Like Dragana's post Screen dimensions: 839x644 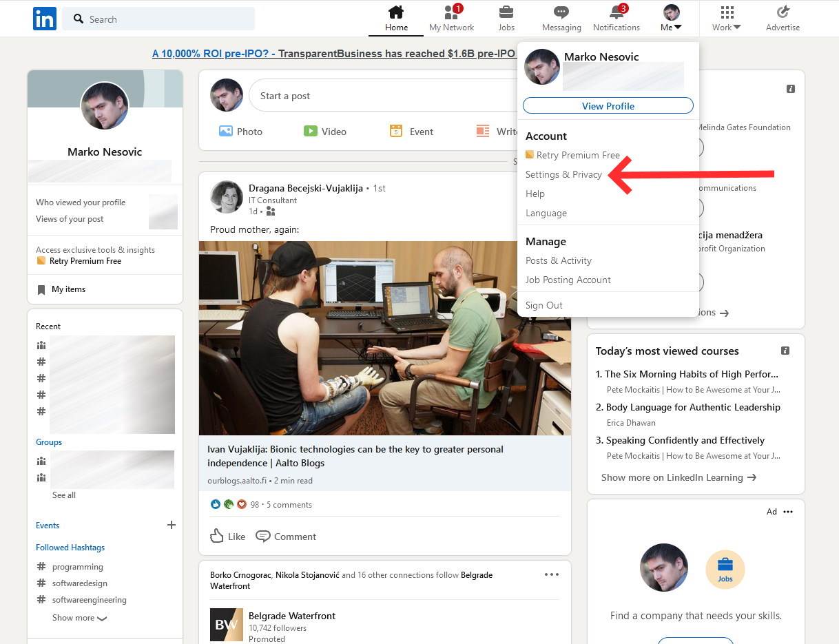(227, 536)
